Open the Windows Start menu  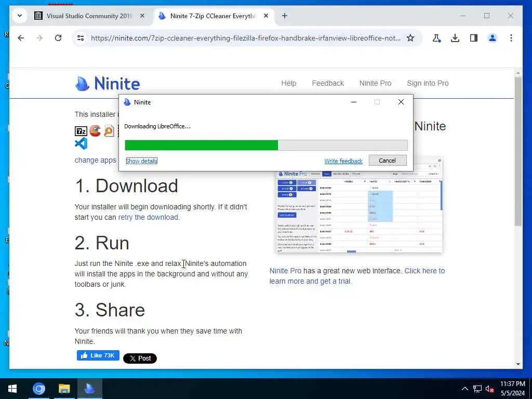[12, 389]
